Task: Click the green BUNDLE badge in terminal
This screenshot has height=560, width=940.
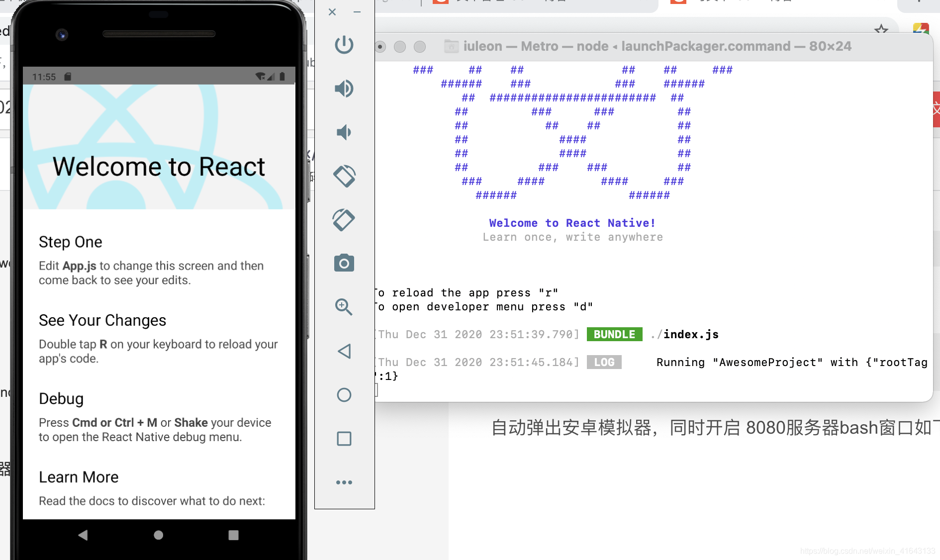Action: (x=614, y=334)
